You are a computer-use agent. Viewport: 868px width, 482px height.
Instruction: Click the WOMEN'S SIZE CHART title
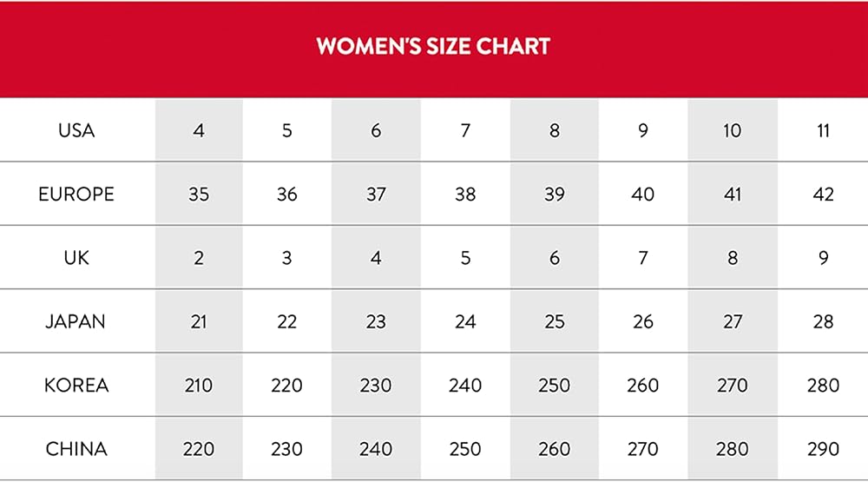433,46
